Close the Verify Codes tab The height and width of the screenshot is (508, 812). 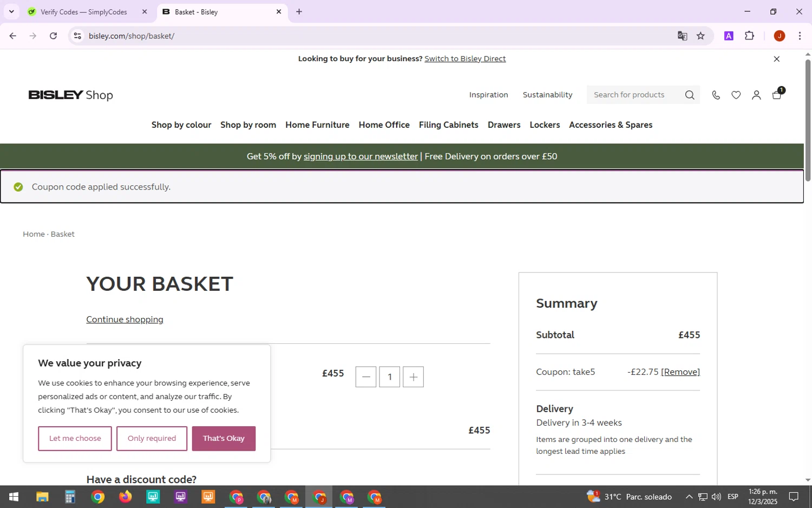pos(145,11)
